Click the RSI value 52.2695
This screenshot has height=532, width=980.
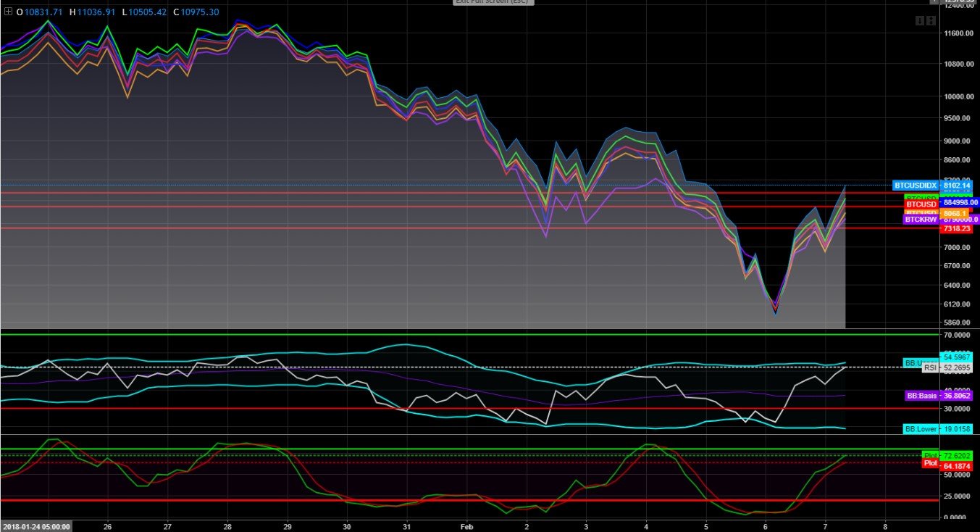pos(958,367)
